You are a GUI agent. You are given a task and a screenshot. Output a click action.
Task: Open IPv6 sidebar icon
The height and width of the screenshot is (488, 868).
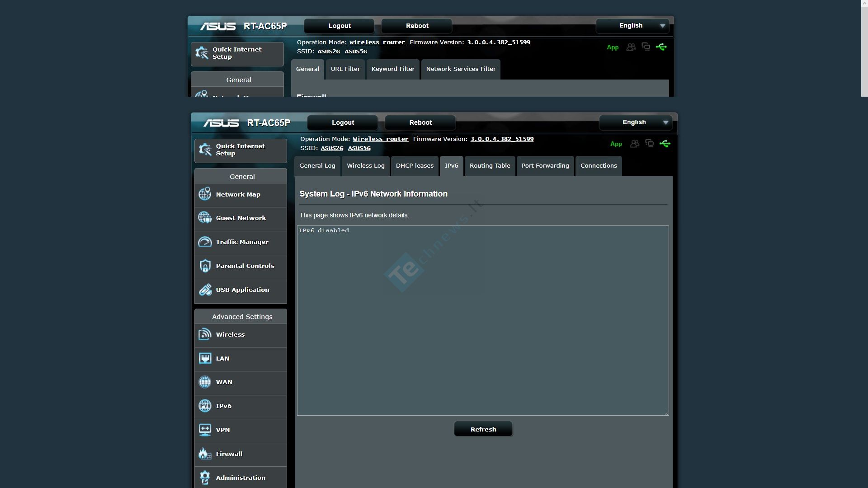click(x=205, y=406)
